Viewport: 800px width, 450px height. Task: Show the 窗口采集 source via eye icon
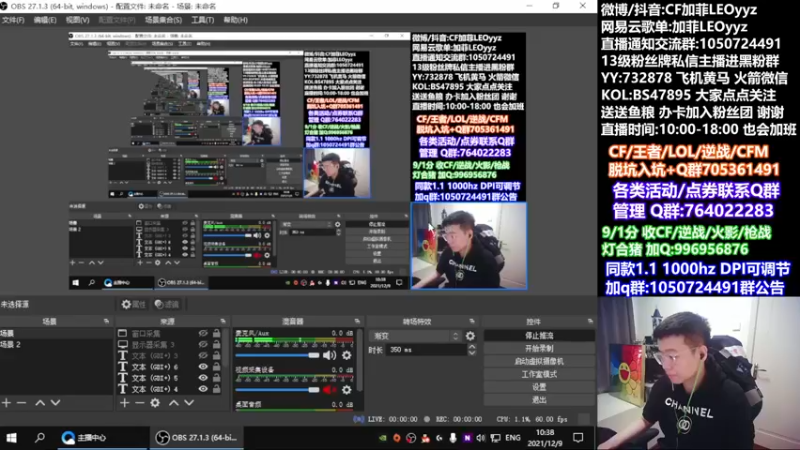(x=203, y=333)
